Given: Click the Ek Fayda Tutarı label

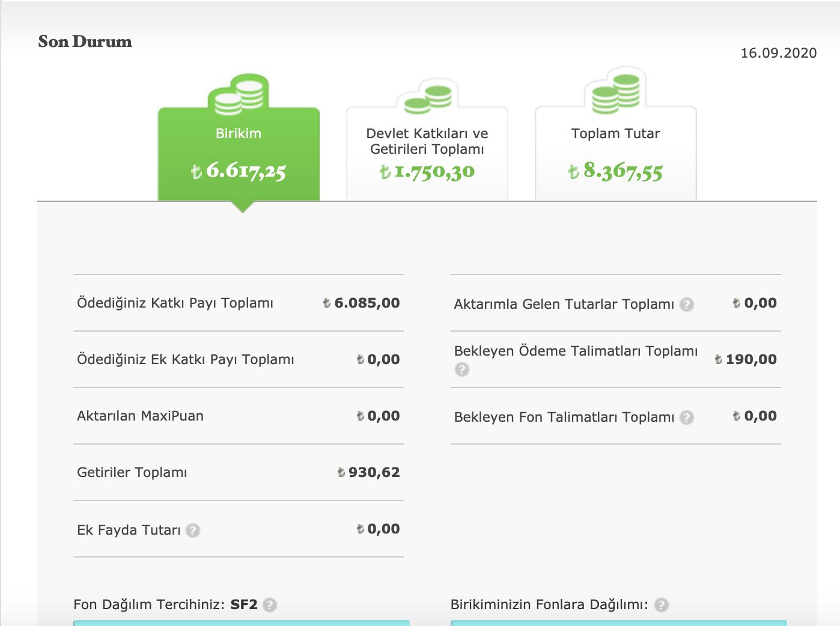Looking at the screenshot, I should tap(129, 530).
